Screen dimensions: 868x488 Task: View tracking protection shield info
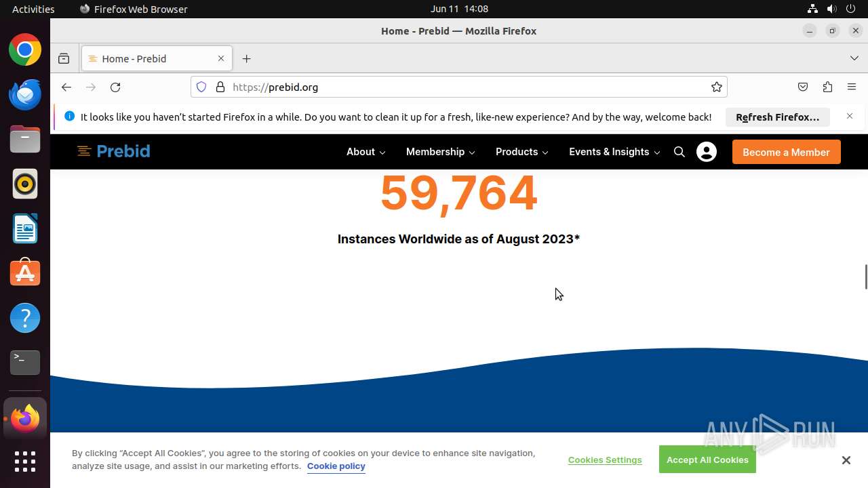201,87
